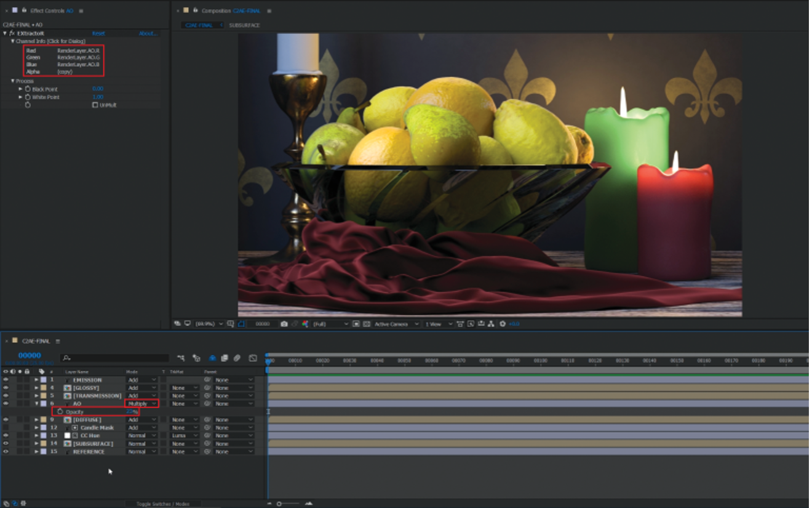Image resolution: width=812 pixels, height=508 pixels.
Task: Open the Resolution dropdown showing Full
Action: 331,323
